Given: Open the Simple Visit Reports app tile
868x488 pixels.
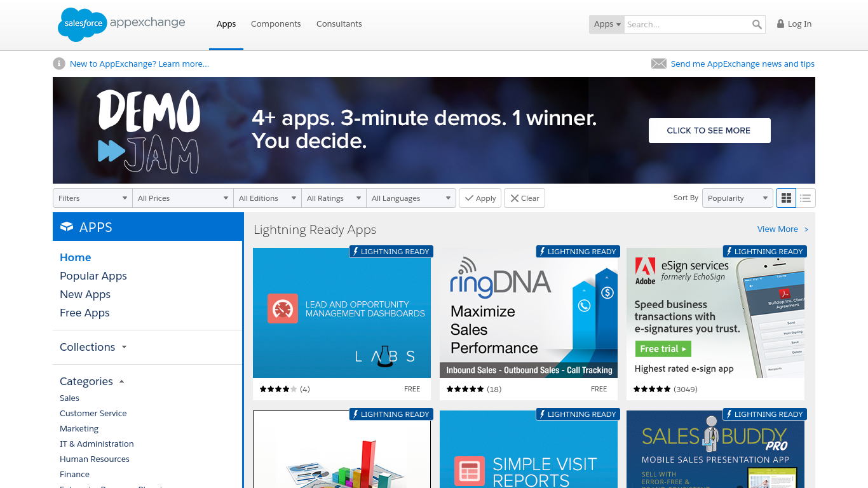Looking at the screenshot, I should pyautogui.click(x=529, y=449).
